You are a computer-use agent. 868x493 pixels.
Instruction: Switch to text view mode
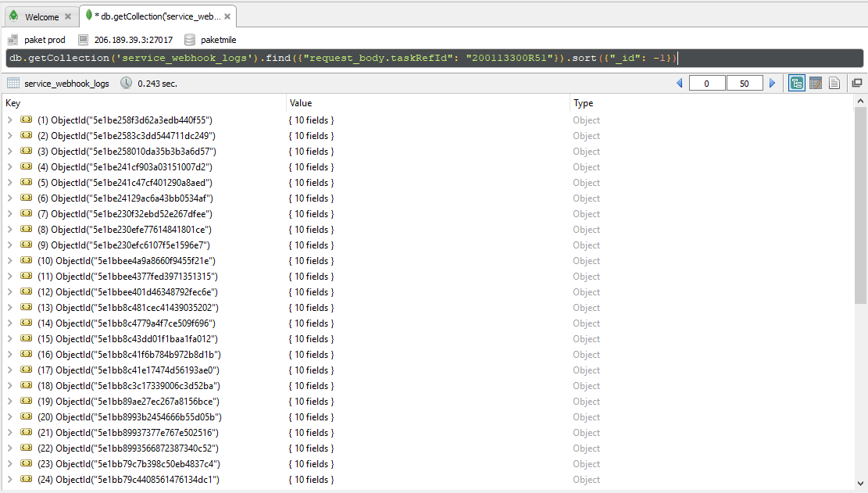834,83
